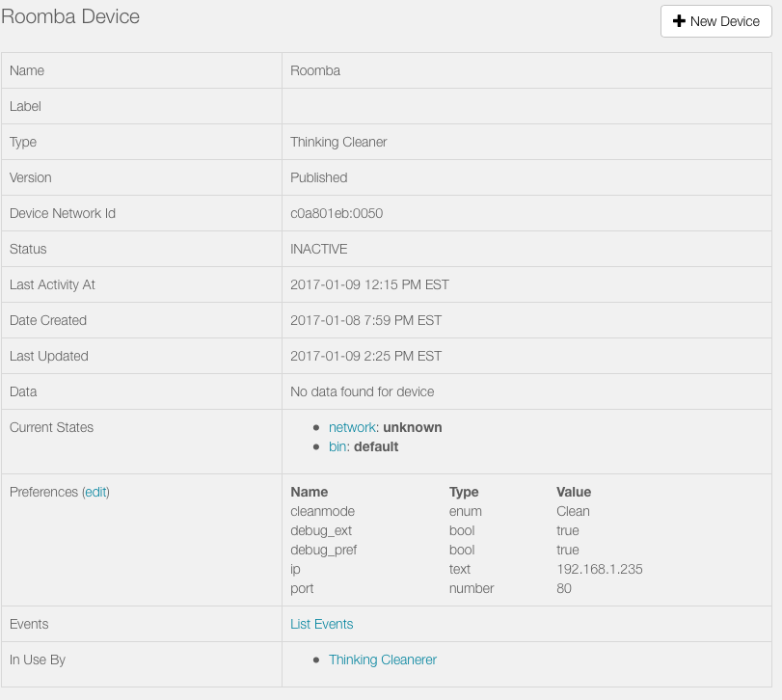Select the Last Activity At row label
This screenshot has height=700, width=782.
(52, 284)
